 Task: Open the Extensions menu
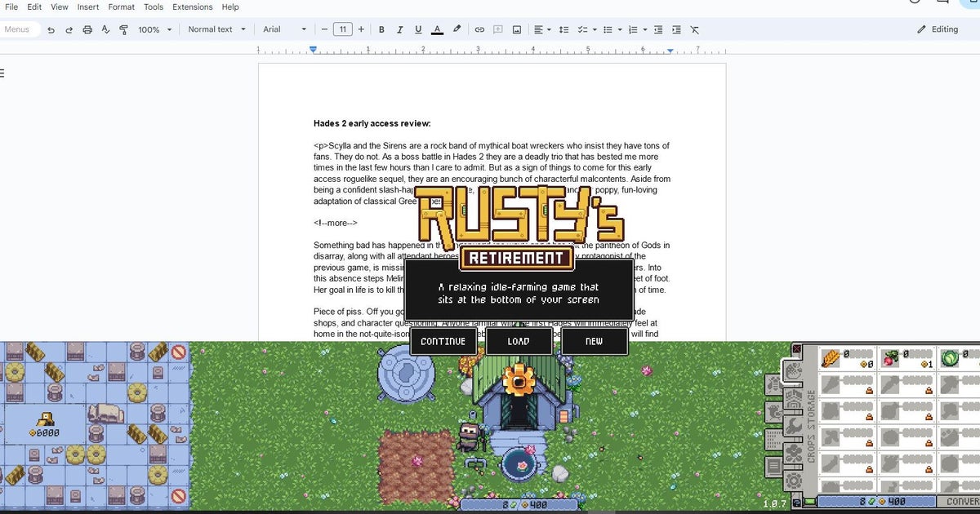[x=192, y=7]
